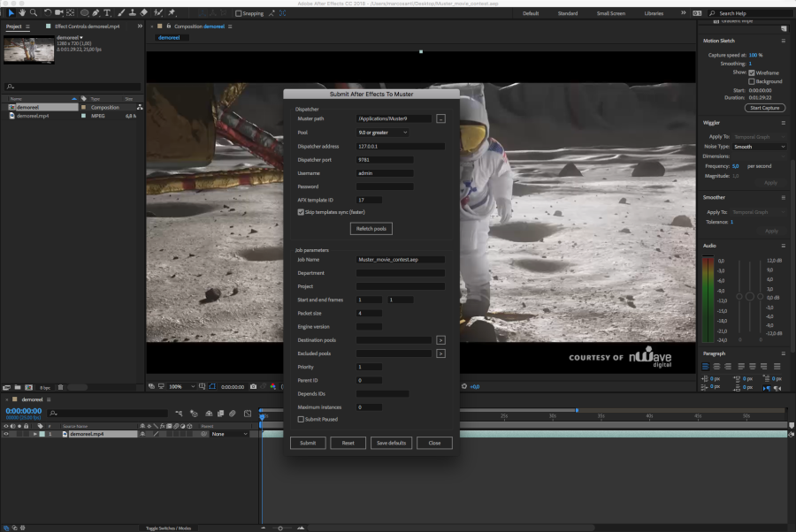The width and height of the screenshot is (796, 532).
Task: Open Excluded pools picker arrow button
Action: 440,353
